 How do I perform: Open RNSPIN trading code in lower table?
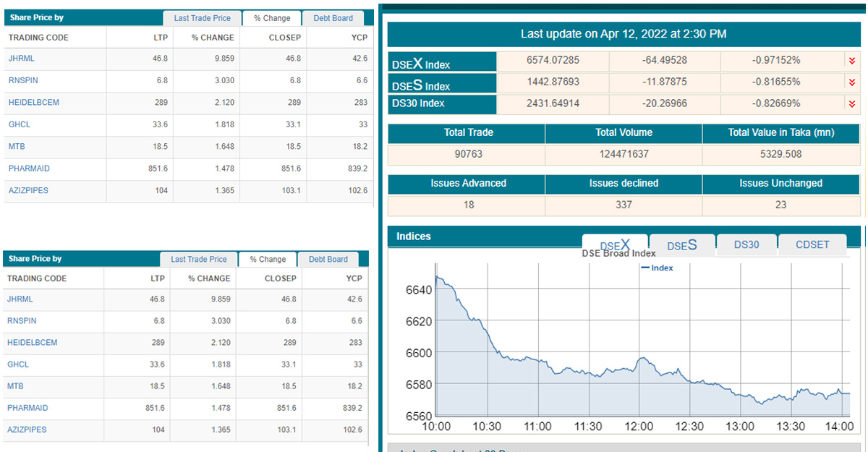[x=22, y=320]
